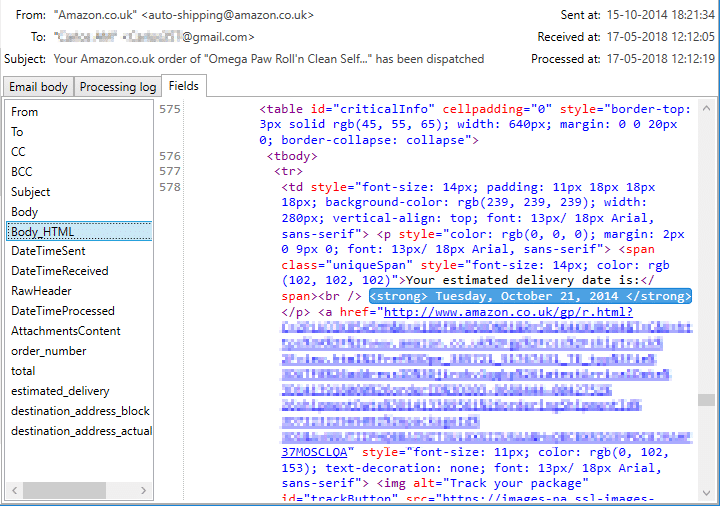Select the destination_address_block field
This screenshot has height=506, width=720.
79,411
